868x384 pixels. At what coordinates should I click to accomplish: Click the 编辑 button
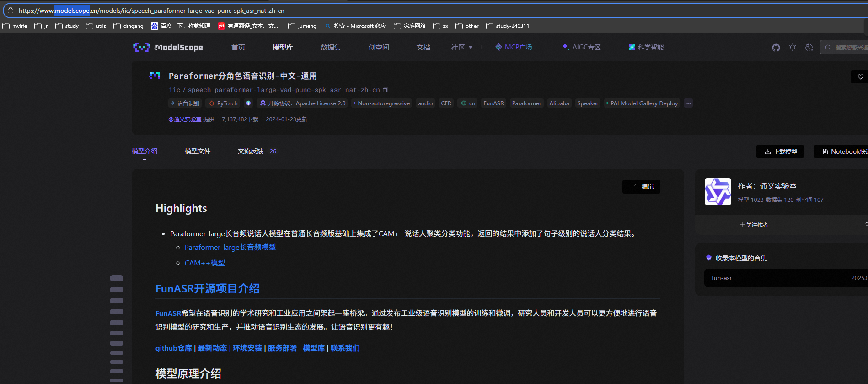point(641,187)
